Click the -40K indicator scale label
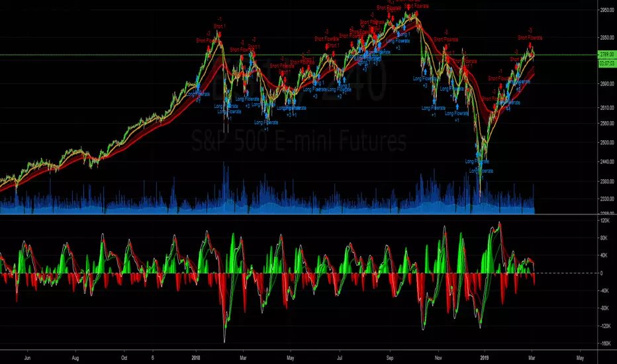617x364 pixels. (x=604, y=291)
